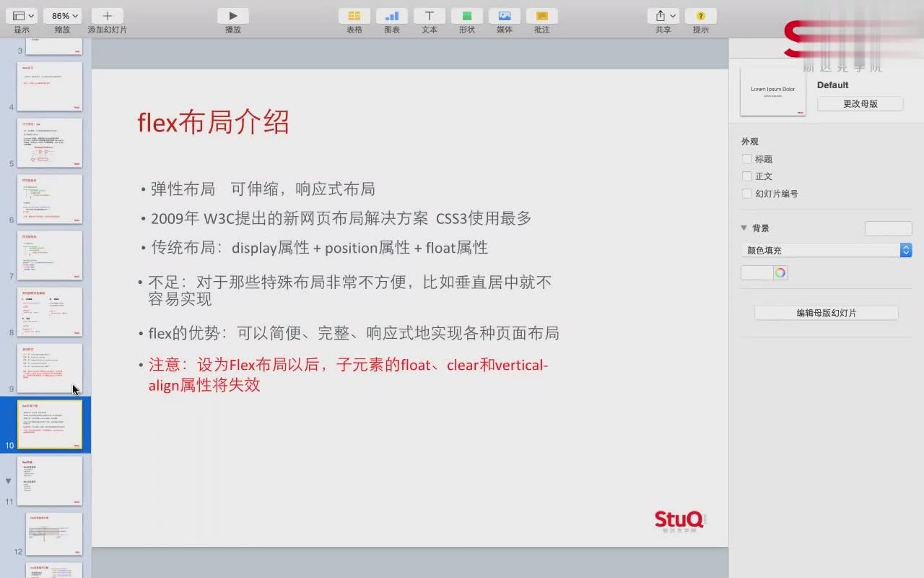Select slide 4 thumbnail
The width and height of the screenshot is (924, 578).
[50, 86]
